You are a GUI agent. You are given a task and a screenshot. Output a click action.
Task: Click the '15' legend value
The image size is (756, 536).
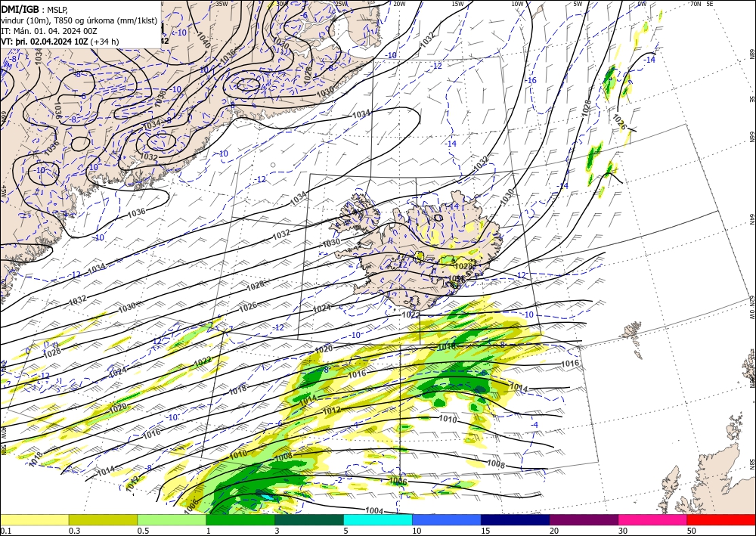point(485,531)
